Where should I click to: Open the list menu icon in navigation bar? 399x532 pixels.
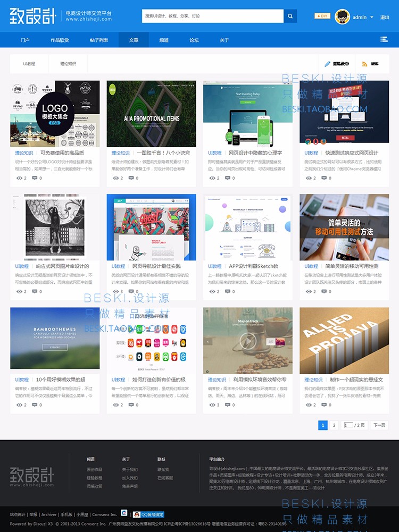point(384,39)
